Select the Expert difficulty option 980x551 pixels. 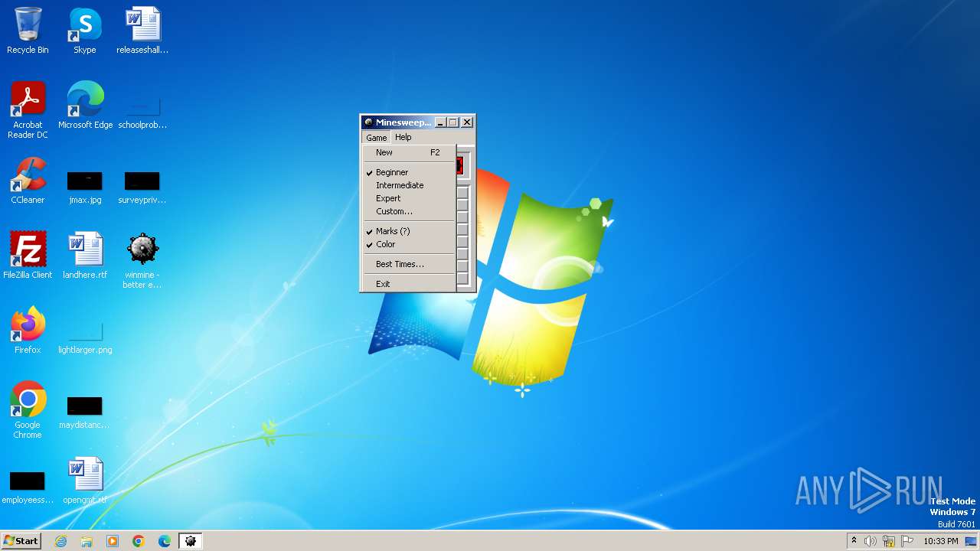[x=409, y=198]
